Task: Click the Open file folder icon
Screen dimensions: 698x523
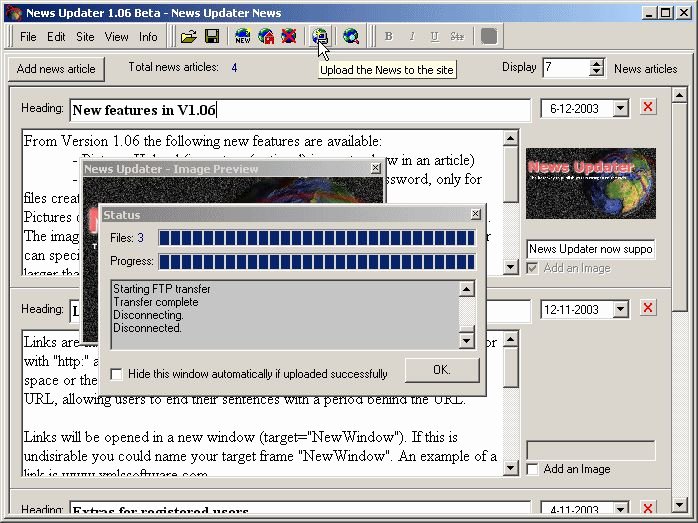Action: (189, 36)
